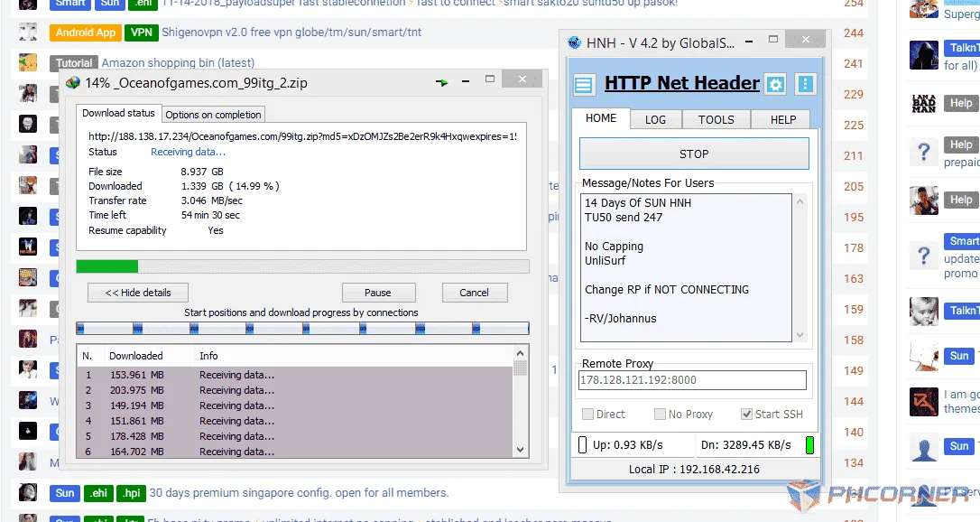The image size is (980, 522).
Task: Click the question mark avatar beside prepaid Help
Action: click(924, 151)
